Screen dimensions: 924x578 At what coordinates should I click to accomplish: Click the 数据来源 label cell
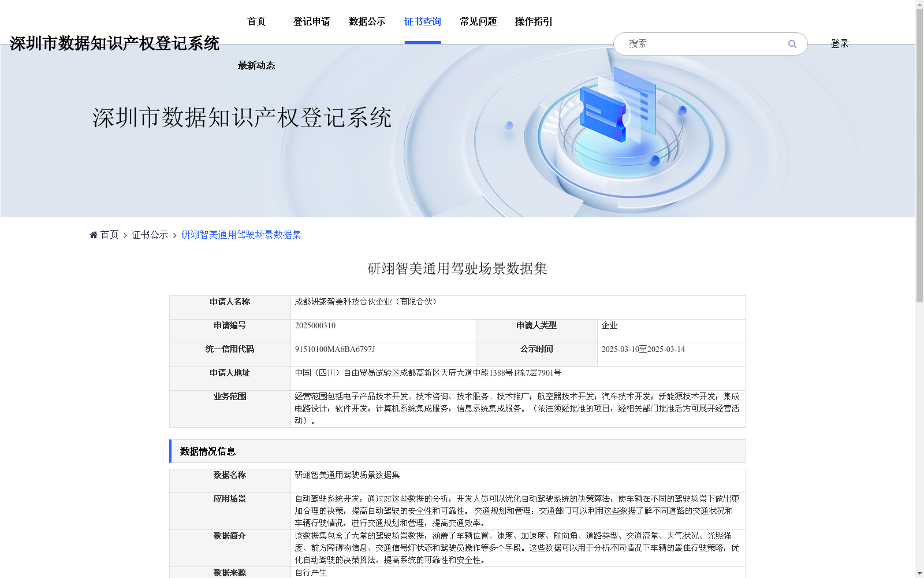coord(230,573)
